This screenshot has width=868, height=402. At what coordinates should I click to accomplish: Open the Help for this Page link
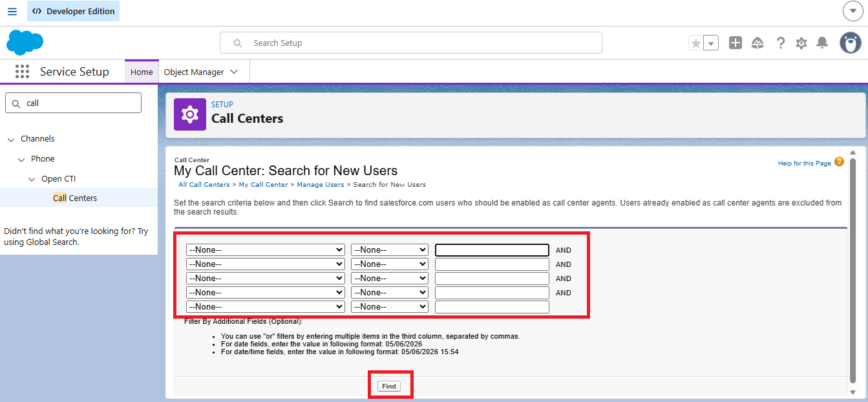coord(805,164)
